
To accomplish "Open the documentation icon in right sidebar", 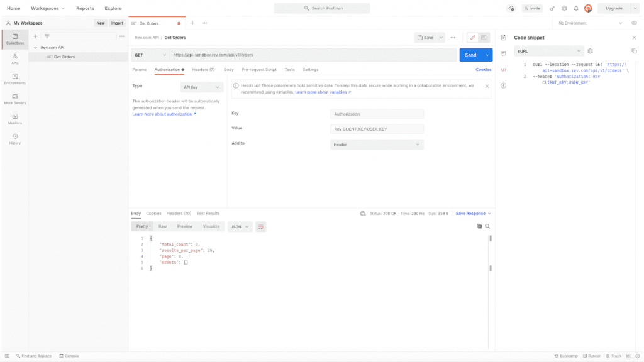I will [x=504, y=37].
